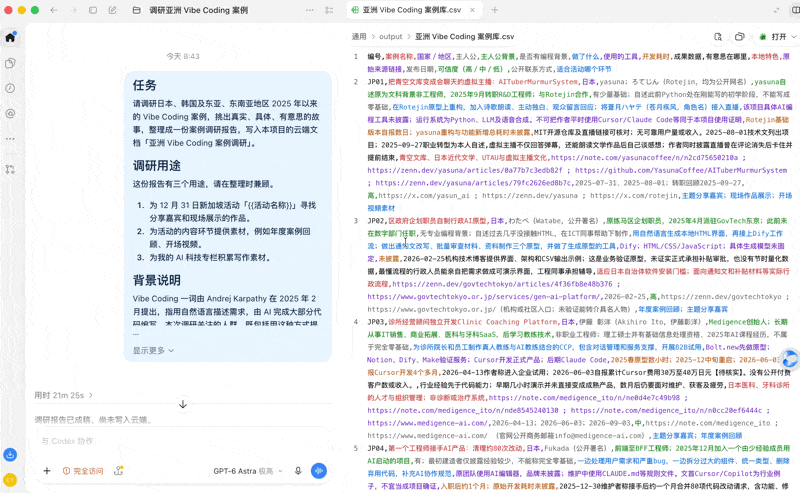Click the folder icon beside conversation title
The height and width of the screenshot is (493, 800).
[137, 10]
